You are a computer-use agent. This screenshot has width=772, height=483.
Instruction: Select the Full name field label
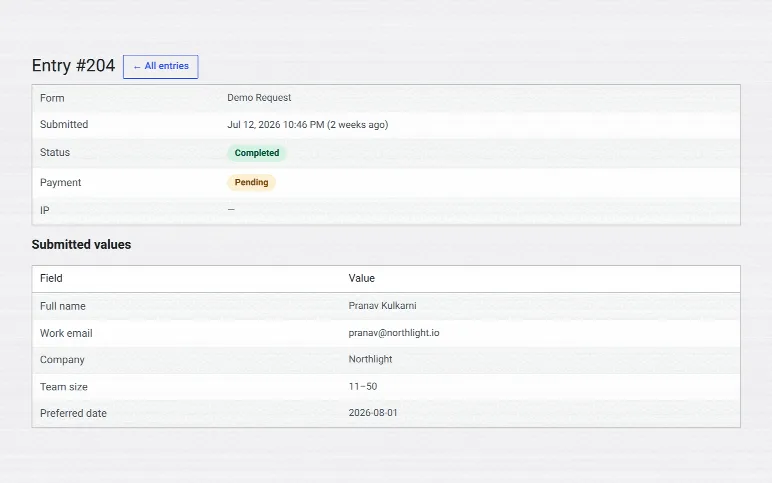pyautogui.click(x=63, y=306)
